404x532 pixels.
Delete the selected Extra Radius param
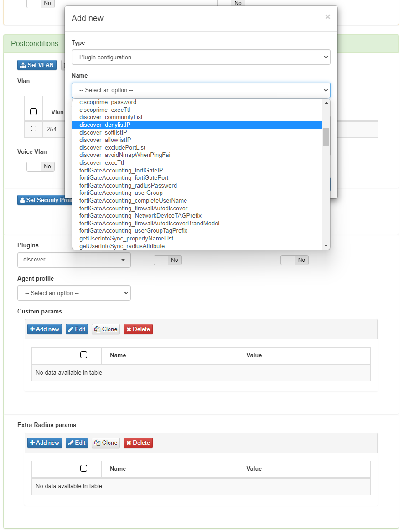138,443
